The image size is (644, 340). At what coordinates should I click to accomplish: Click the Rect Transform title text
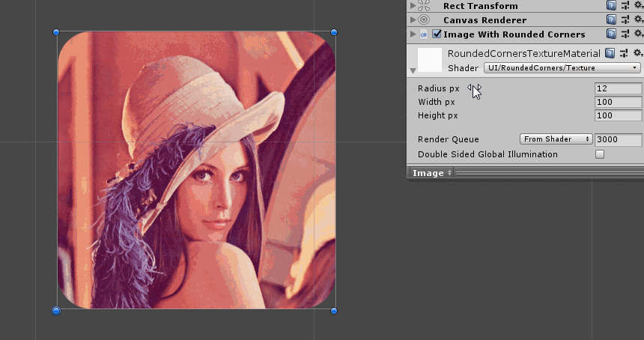click(481, 6)
